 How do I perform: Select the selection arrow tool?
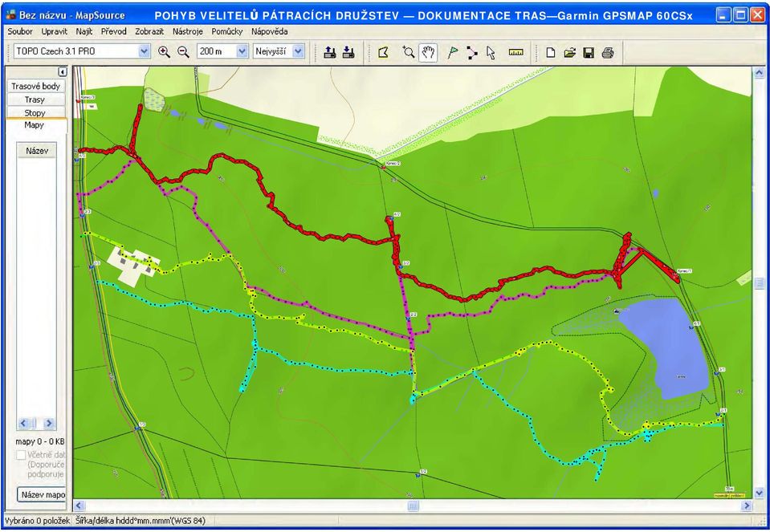491,52
